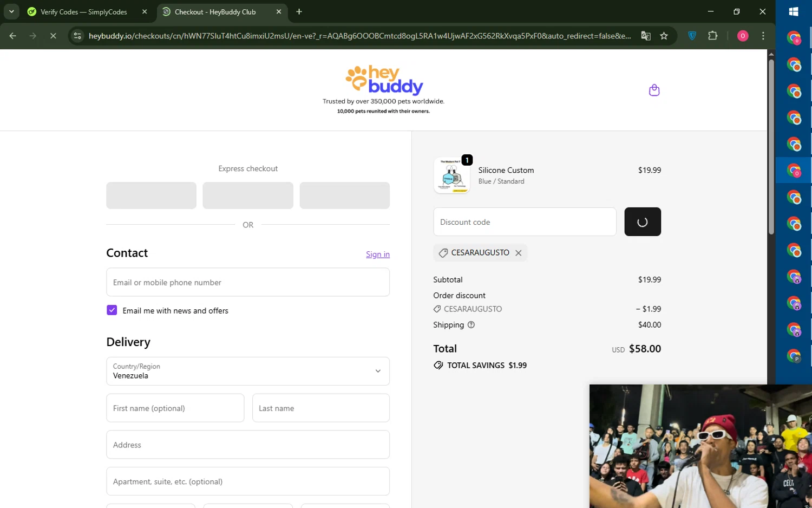
Task: Click the page's vertical scrollbar thumb
Action: tap(771, 146)
